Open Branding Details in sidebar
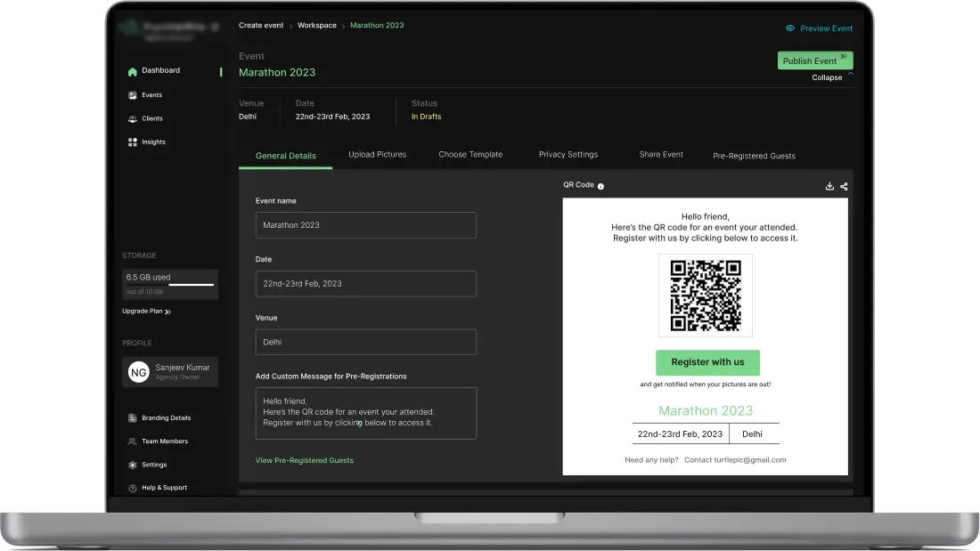 (x=165, y=418)
